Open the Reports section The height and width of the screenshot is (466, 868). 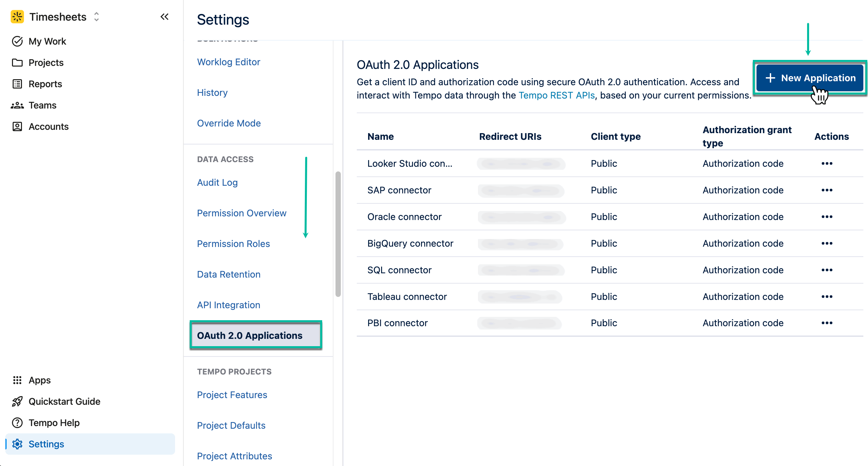tap(18, 84)
